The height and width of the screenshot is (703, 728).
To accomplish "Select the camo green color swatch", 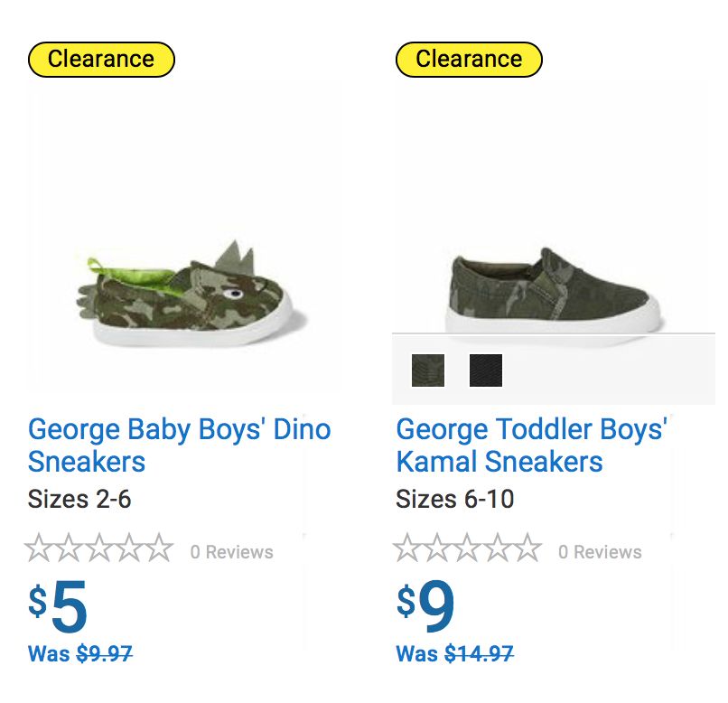I will tap(428, 370).
